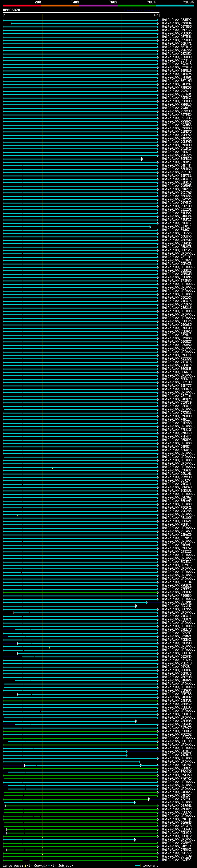Select the UniRef100_C4J6H1 label
The height and width of the screenshot is (868, 197).
177,806
